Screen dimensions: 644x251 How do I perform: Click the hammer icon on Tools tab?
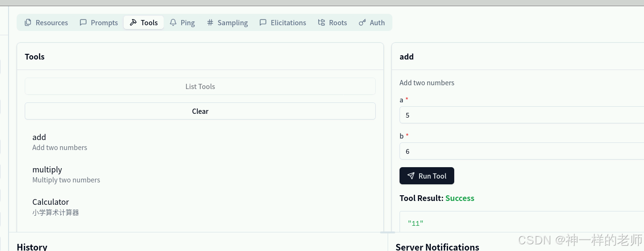click(x=133, y=22)
